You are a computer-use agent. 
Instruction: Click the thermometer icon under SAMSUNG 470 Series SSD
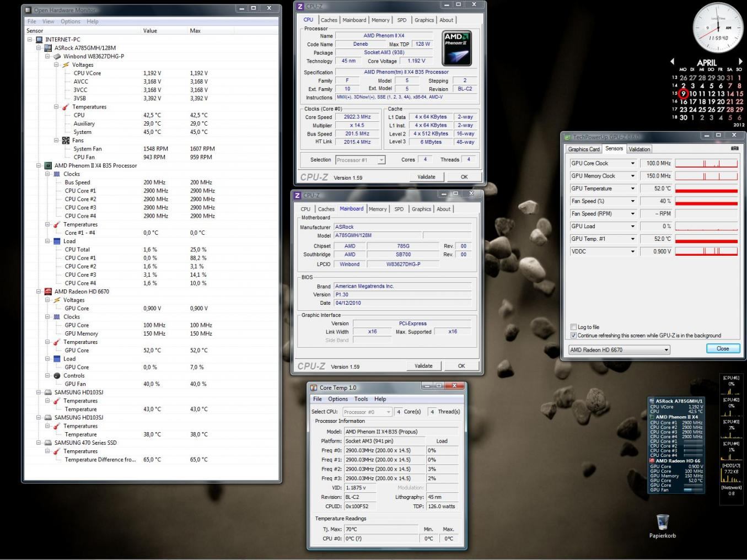point(57,451)
